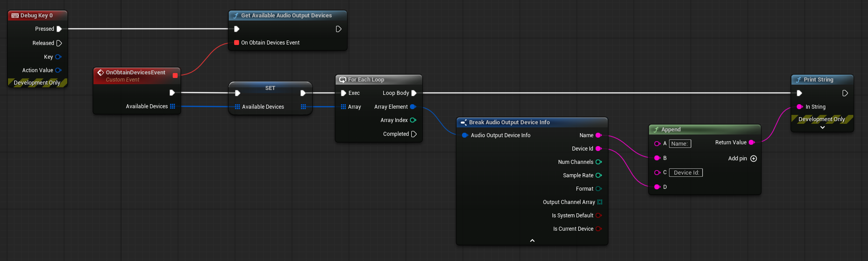Image resolution: width=868 pixels, height=261 pixels.
Task: Expand the Print String advanced options arrow
Action: (x=823, y=127)
